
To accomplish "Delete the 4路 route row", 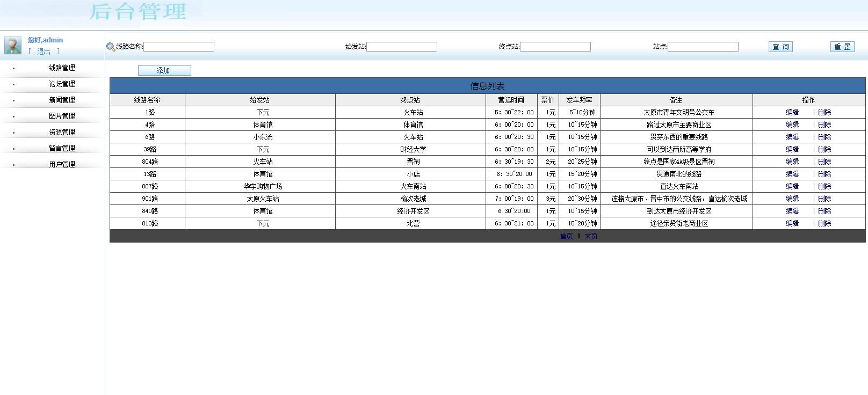I will click(824, 125).
